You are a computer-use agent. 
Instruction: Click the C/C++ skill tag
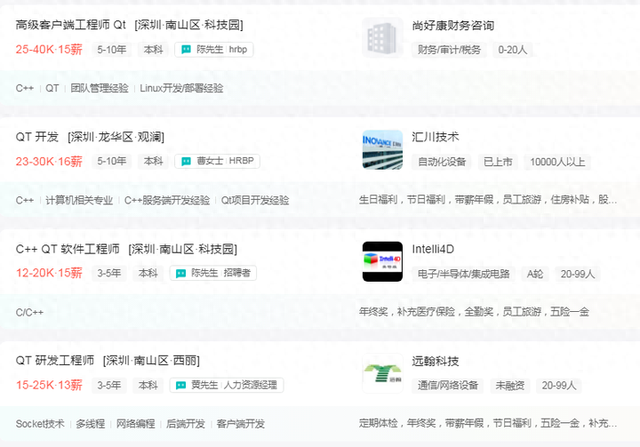point(29,312)
